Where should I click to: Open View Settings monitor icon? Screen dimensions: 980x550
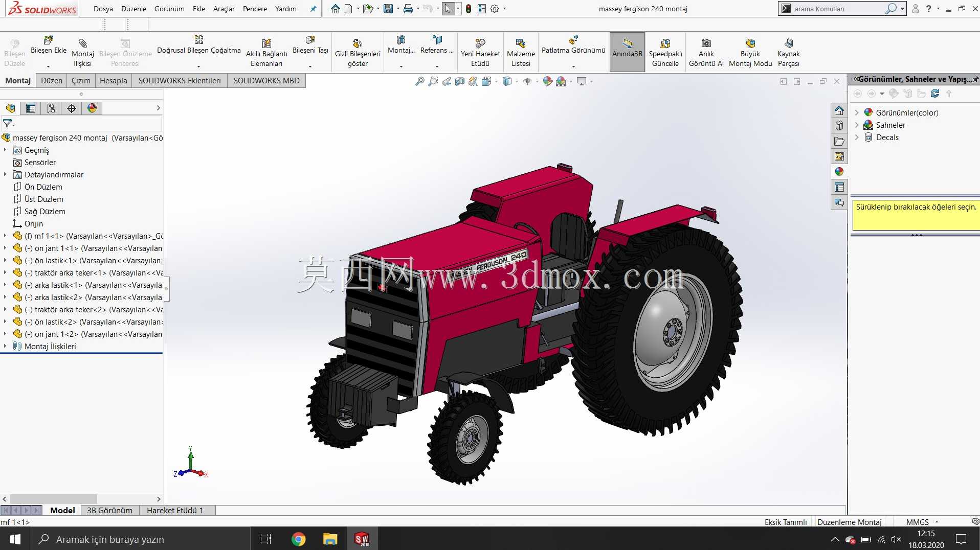(582, 81)
